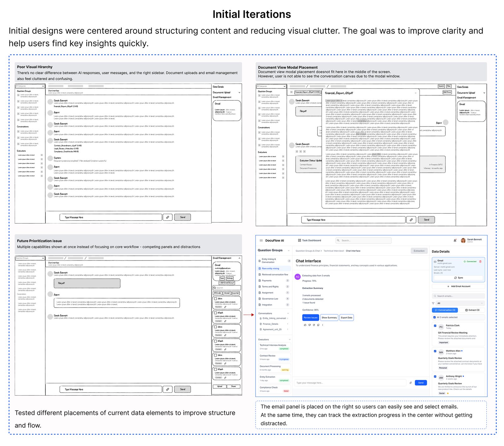Image resolution: width=504 pixels, height=446 pixels.
Task: Click the blue Review Issues button
Action: [x=310, y=318]
